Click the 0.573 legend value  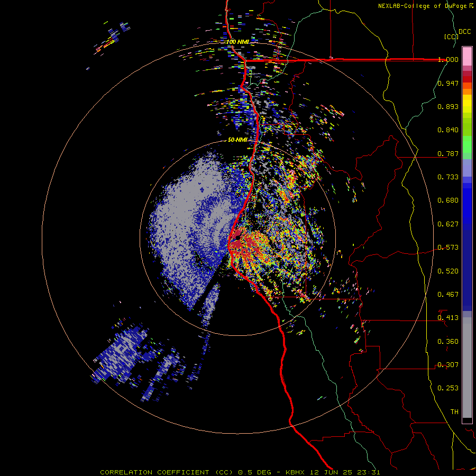448,248
